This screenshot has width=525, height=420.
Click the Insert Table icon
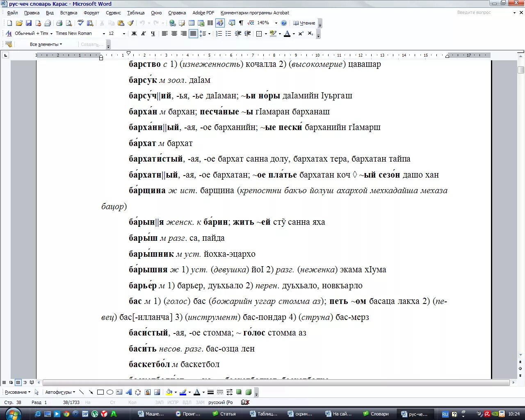(x=192, y=23)
